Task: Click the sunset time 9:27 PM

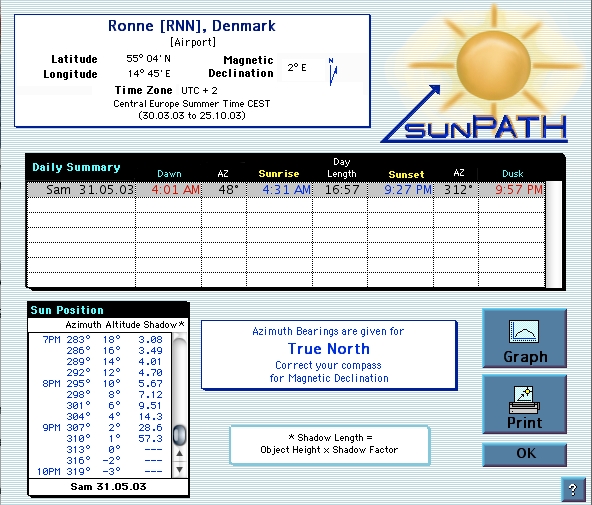Action: 408,189
